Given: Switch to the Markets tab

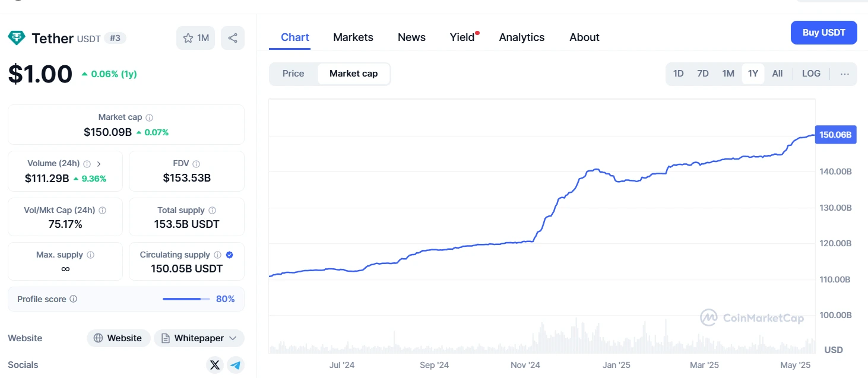Looking at the screenshot, I should click(353, 37).
